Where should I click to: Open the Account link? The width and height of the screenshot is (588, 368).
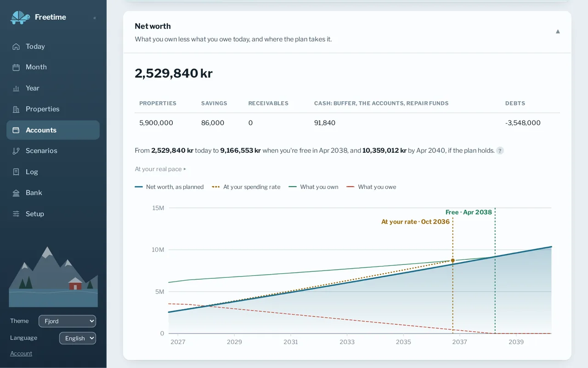pos(21,353)
